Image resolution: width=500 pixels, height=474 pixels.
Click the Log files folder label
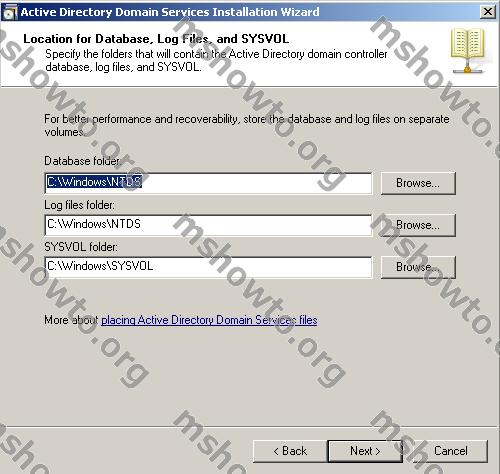click(79, 205)
